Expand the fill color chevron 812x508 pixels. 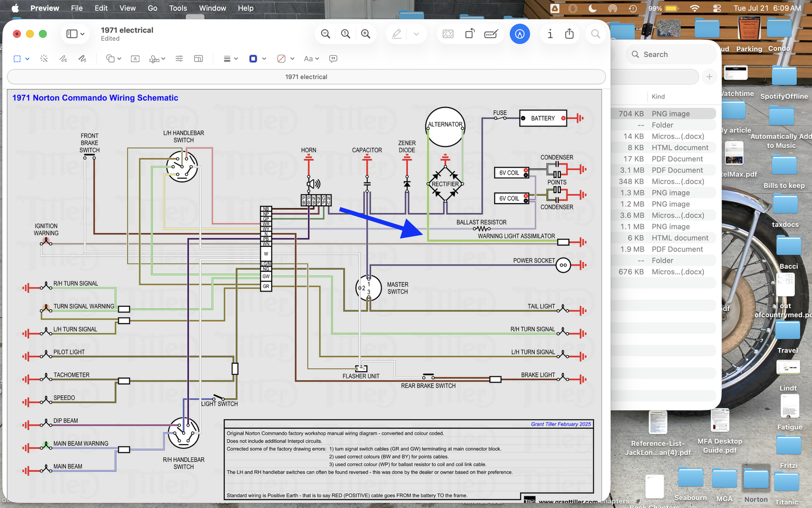pyautogui.click(x=292, y=59)
